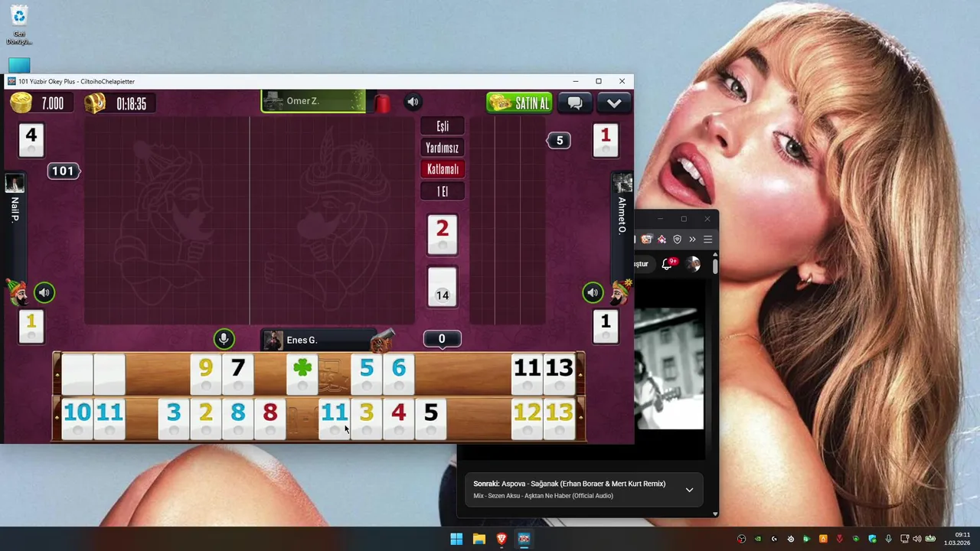Open File Explorer from taskbar

point(479,539)
